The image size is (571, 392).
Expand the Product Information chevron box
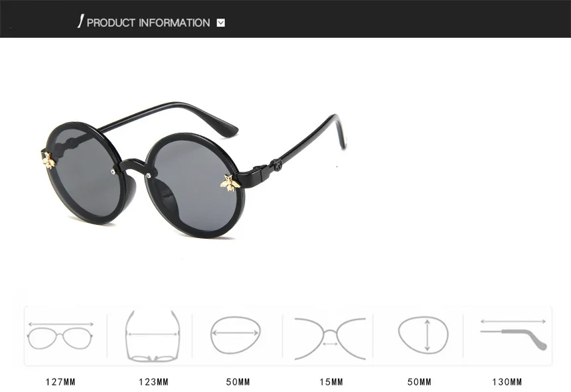click(x=220, y=23)
